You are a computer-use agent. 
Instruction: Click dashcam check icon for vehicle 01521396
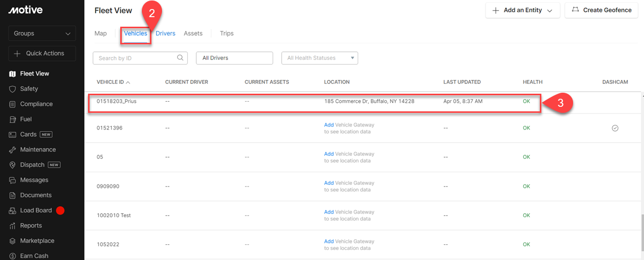coord(615,128)
